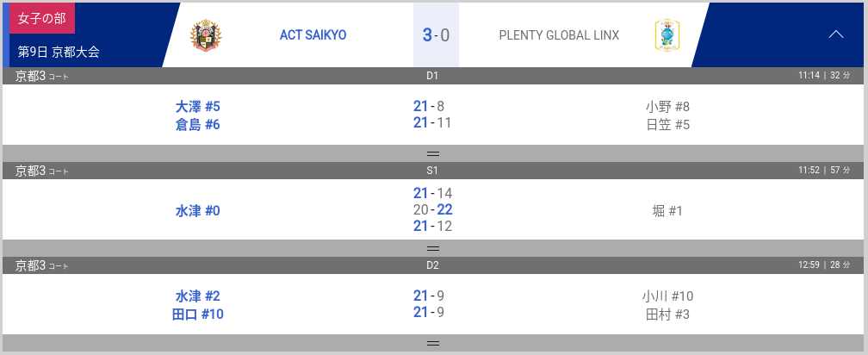Open player 小野 #8 profile
The width and height of the screenshot is (868, 355).
pos(667,106)
